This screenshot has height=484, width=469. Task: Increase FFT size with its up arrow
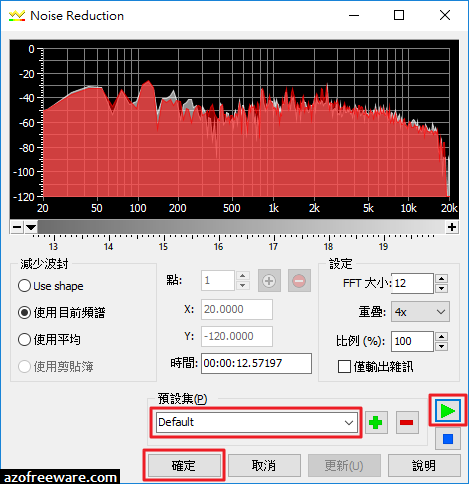pyautogui.click(x=442, y=279)
